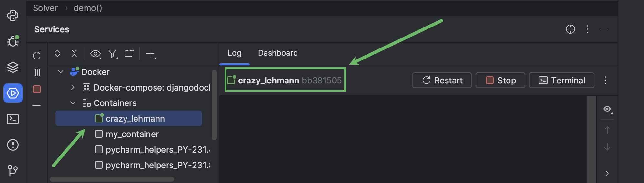The image size is (644, 183).
Task: Open the services Filter options
Action: coord(112,54)
